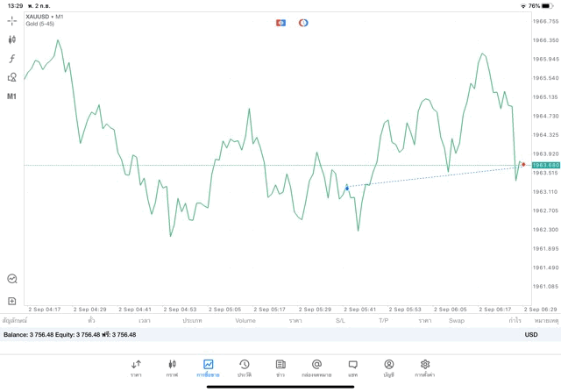Viewport: 561px width, 392px height.
Task: Sort positions by the Volume column header
Action: tap(245, 321)
